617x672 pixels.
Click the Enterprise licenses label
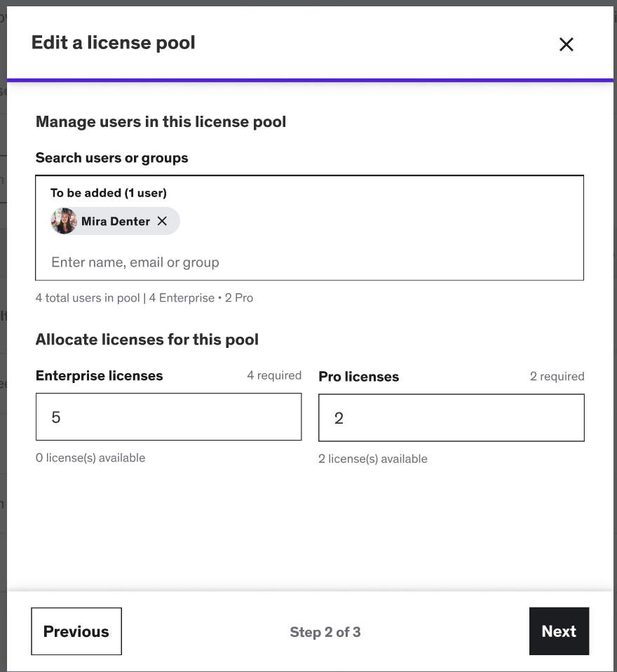pyautogui.click(x=100, y=376)
